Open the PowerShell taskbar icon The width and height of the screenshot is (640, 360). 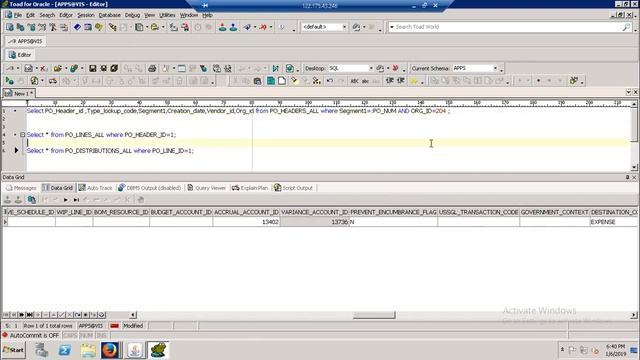point(64,350)
